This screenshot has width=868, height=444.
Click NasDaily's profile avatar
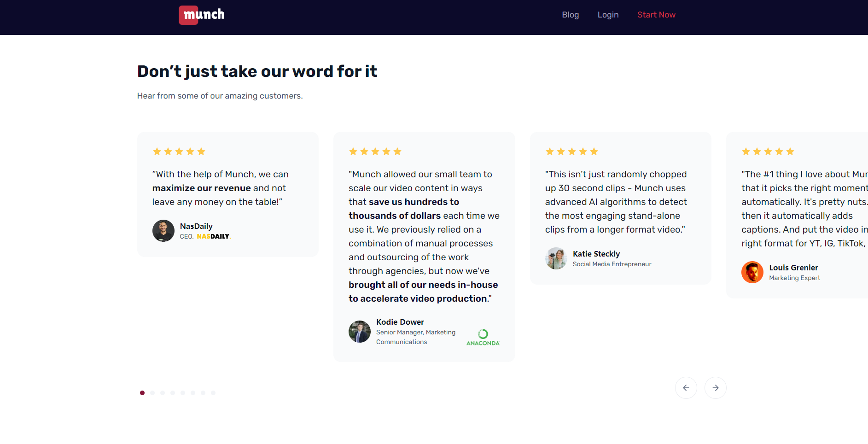(x=163, y=231)
